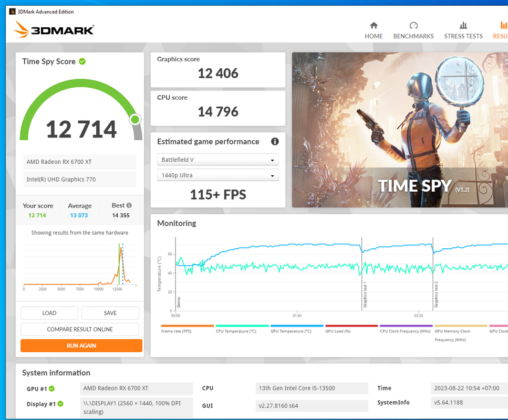The height and width of the screenshot is (420, 508).
Task: Open the Battlefield V game dropdown
Action: (x=217, y=160)
